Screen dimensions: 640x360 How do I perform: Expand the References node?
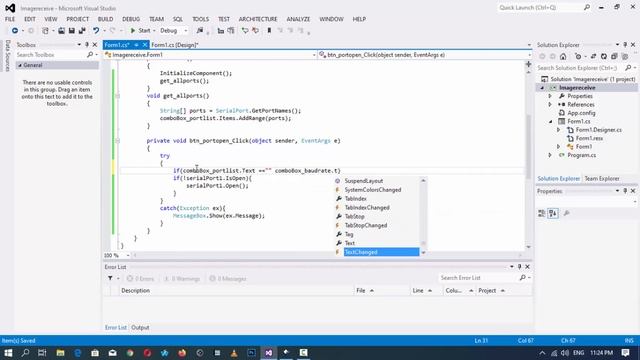(550, 104)
